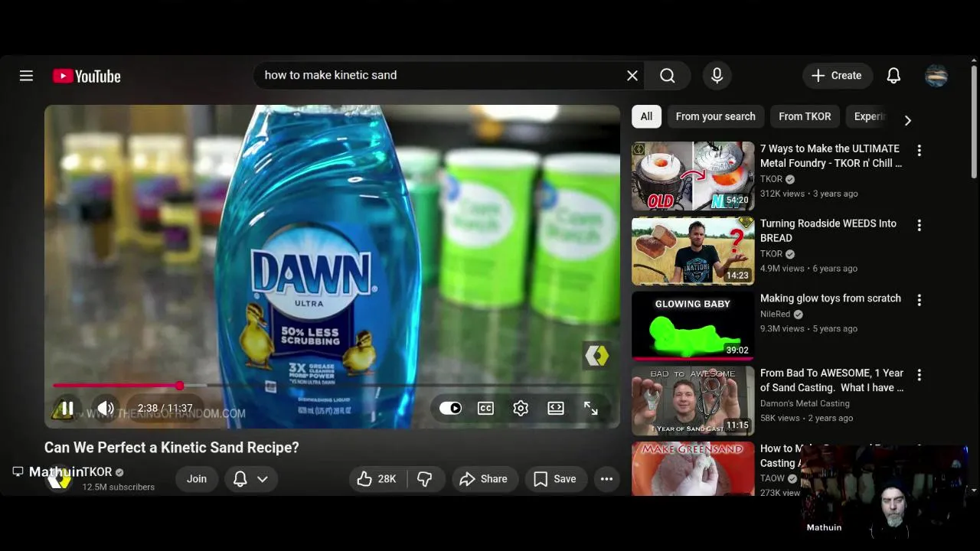Clear the search box text
The height and width of the screenshot is (551, 980).
[x=632, y=76]
